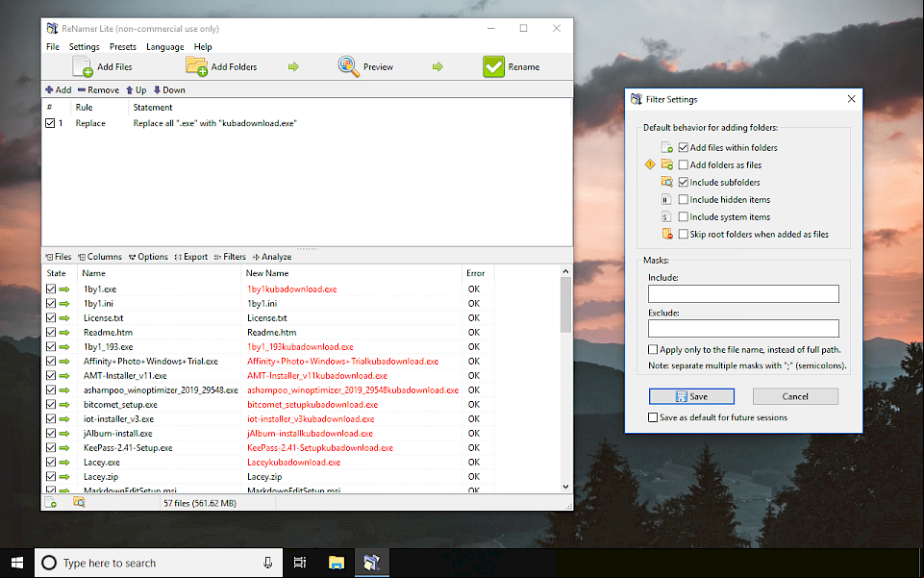Click the Add Files toolbar icon
The width and height of the screenshot is (924, 578).
tap(83, 66)
